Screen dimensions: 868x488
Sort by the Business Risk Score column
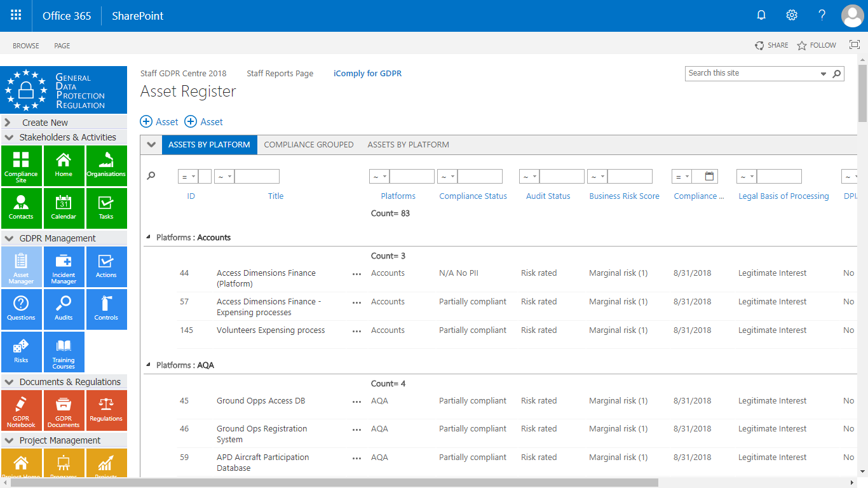[624, 196]
